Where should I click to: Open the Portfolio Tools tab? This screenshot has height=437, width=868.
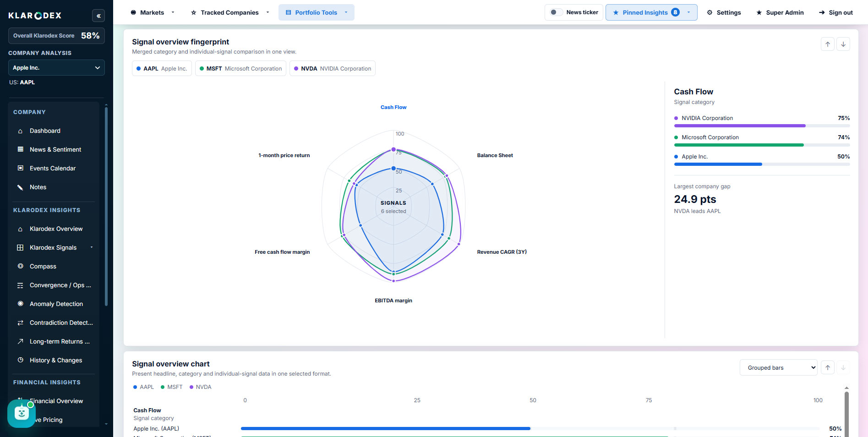tap(316, 12)
